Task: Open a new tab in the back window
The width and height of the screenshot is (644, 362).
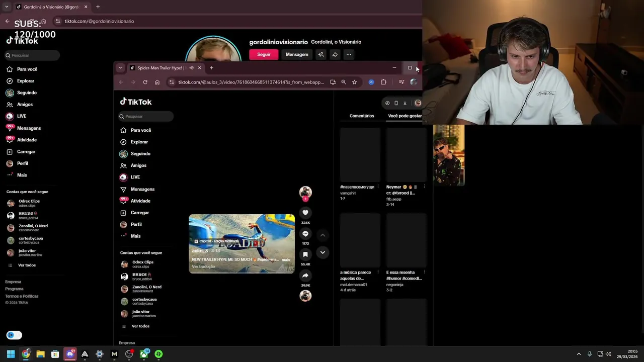Action: tap(98, 7)
